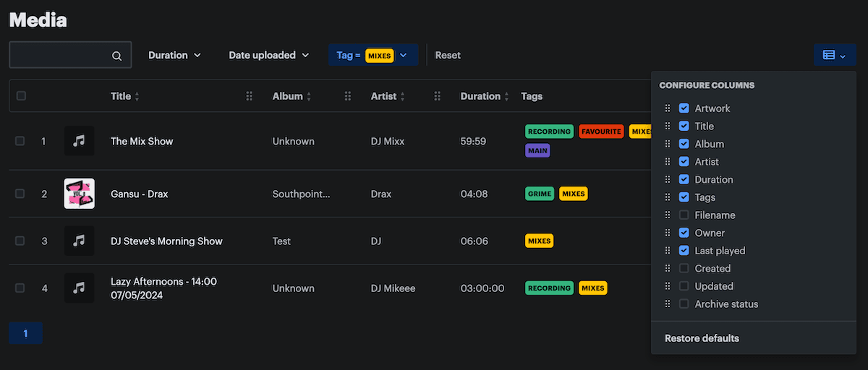Select the checkbox for Gansu - Drax row
This screenshot has height=370, width=868.
[20, 194]
